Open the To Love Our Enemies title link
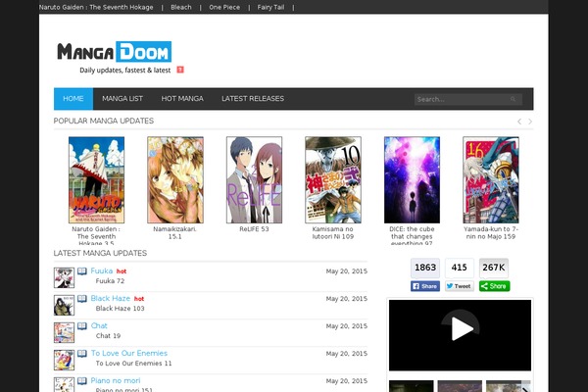Image resolution: width=588 pixels, height=392 pixels. coord(129,353)
